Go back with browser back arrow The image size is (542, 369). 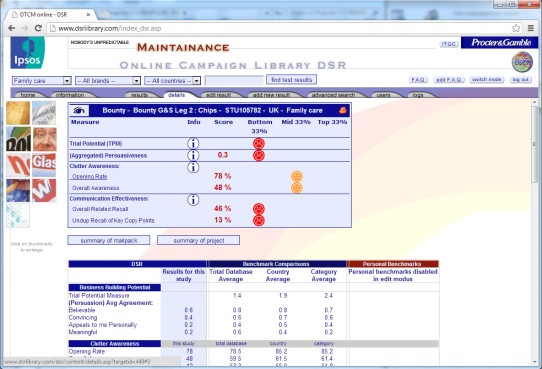pos(11,28)
